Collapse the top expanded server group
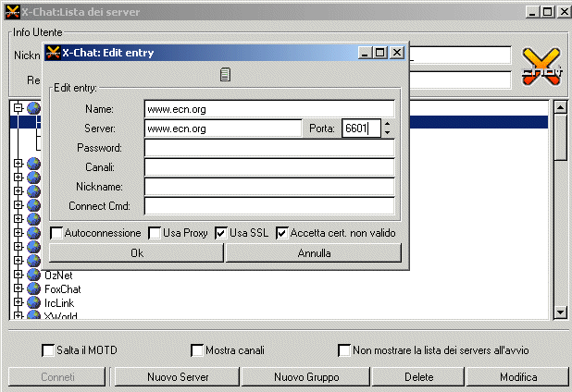The width and height of the screenshot is (572, 392). pos(18,108)
